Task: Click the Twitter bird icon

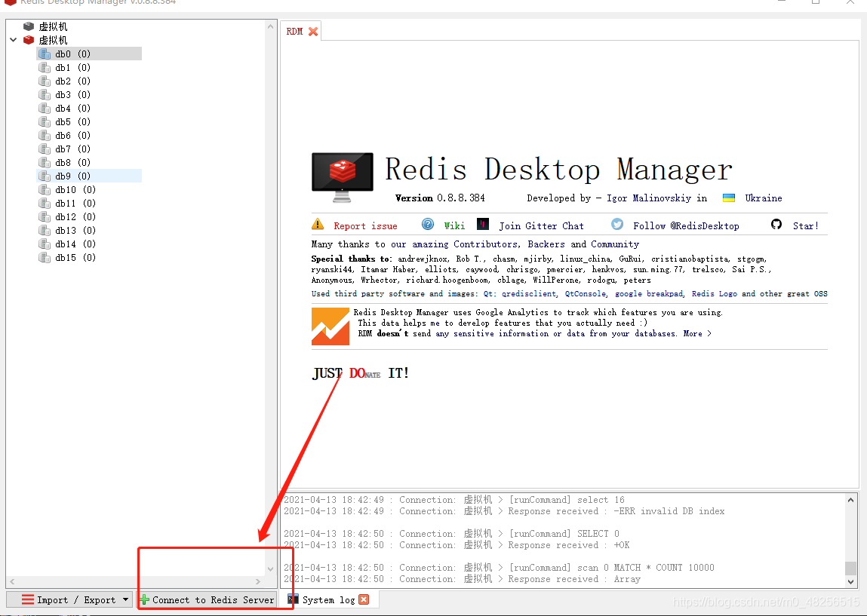Action: (617, 224)
